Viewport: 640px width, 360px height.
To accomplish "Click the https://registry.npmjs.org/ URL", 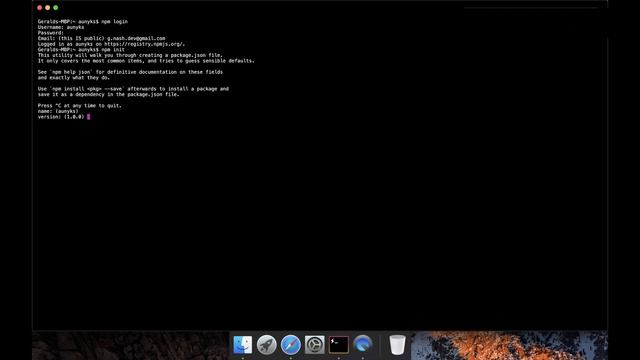I will [144, 44].
